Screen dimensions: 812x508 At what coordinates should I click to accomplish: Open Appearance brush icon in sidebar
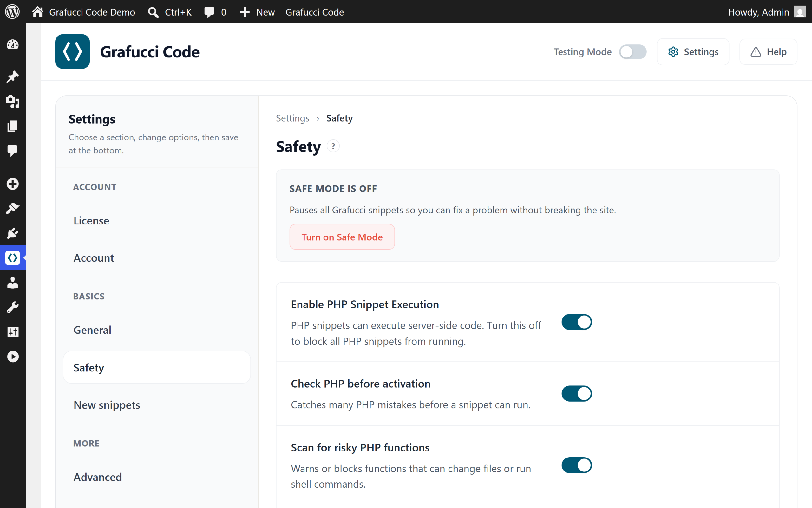(x=13, y=208)
